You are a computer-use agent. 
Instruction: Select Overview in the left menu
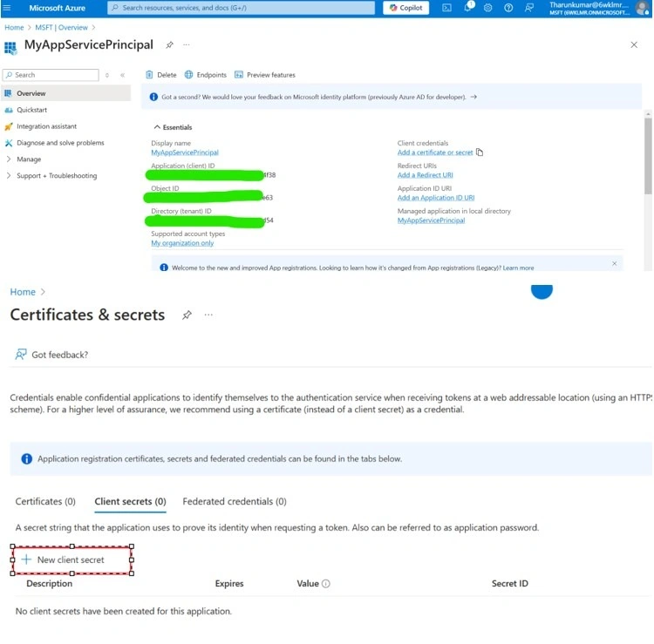pos(66,93)
